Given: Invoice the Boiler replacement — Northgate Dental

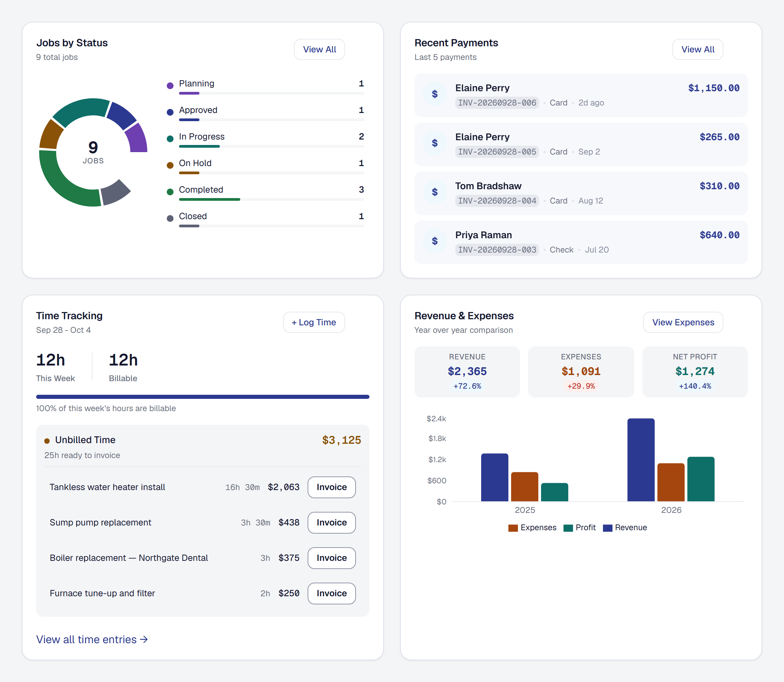Looking at the screenshot, I should 331,558.
